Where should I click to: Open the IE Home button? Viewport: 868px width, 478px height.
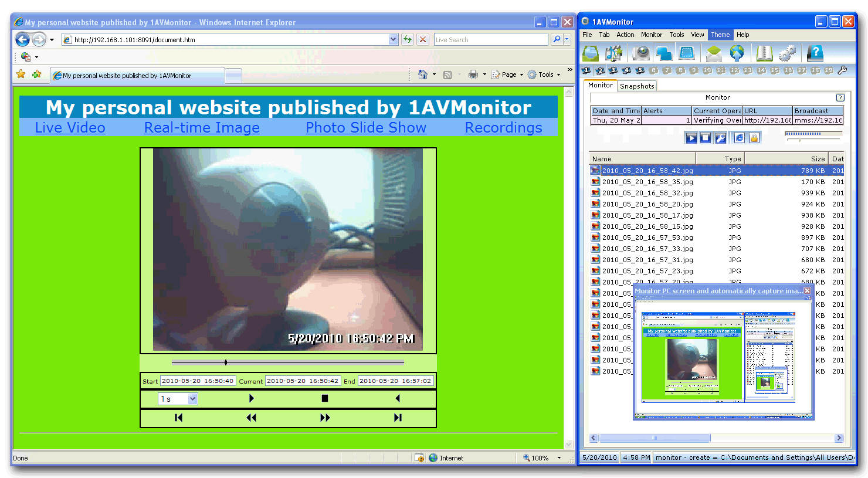423,74
